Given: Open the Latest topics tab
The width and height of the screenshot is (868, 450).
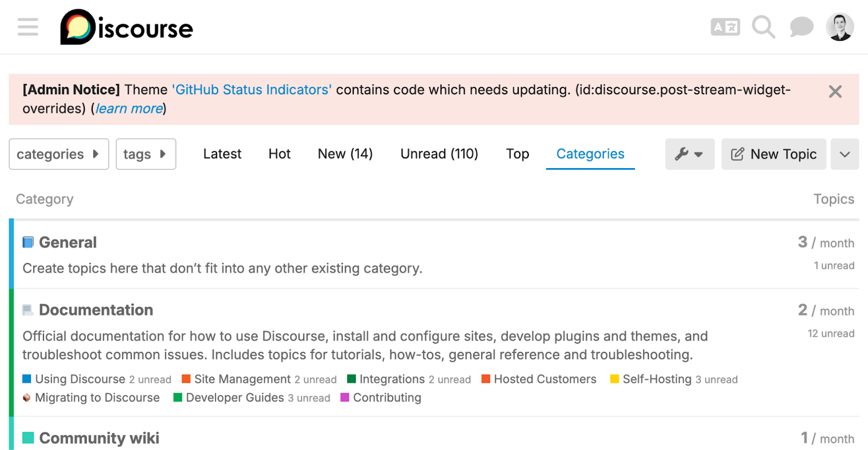Looking at the screenshot, I should [x=222, y=154].
